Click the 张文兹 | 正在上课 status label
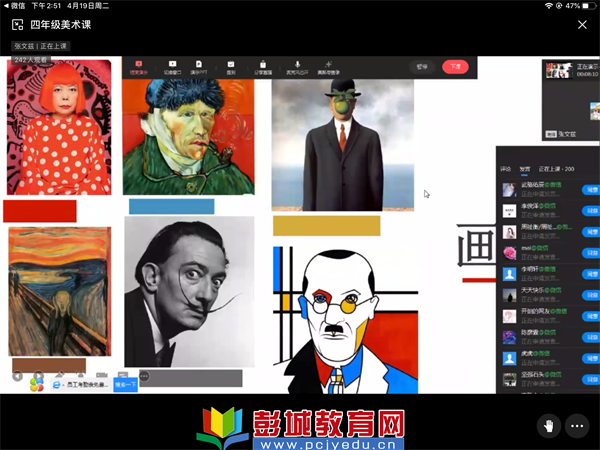This screenshot has height=450, width=600. [x=41, y=46]
